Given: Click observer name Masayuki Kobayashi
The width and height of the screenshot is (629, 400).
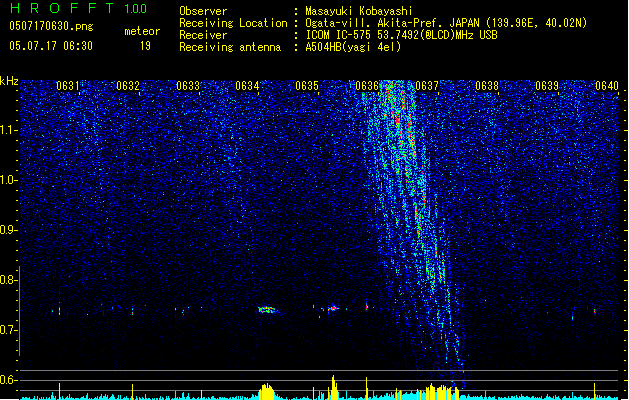Looking at the screenshot, I should 359,11.
